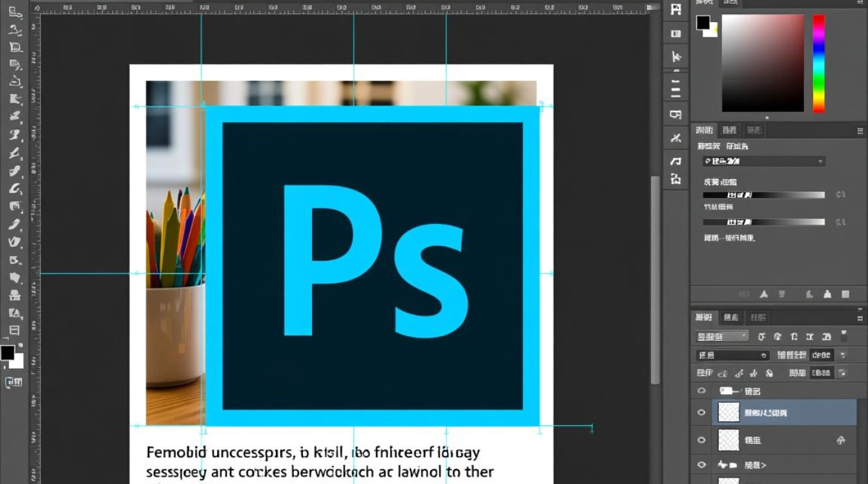Switch to the first tab of the Layers panel group
This screenshot has height=484, width=868.
(703, 318)
